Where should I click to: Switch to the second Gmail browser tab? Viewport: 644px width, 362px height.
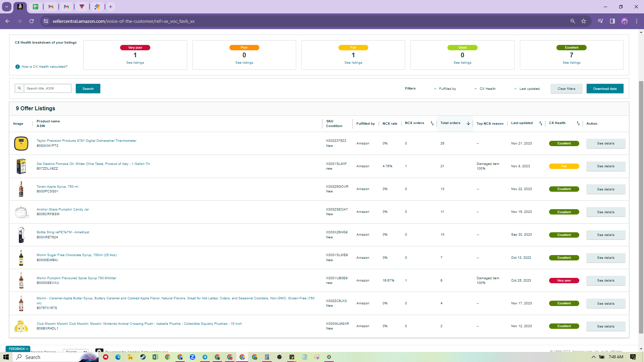click(66, 7)
